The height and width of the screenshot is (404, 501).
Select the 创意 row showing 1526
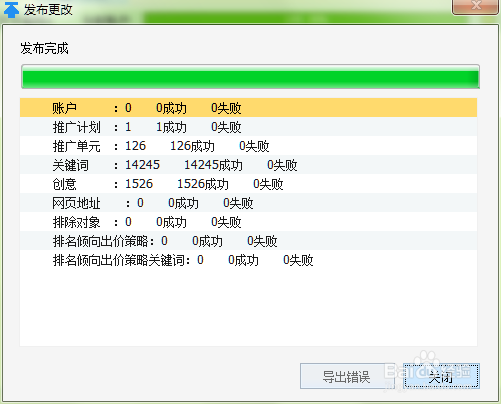248,184
